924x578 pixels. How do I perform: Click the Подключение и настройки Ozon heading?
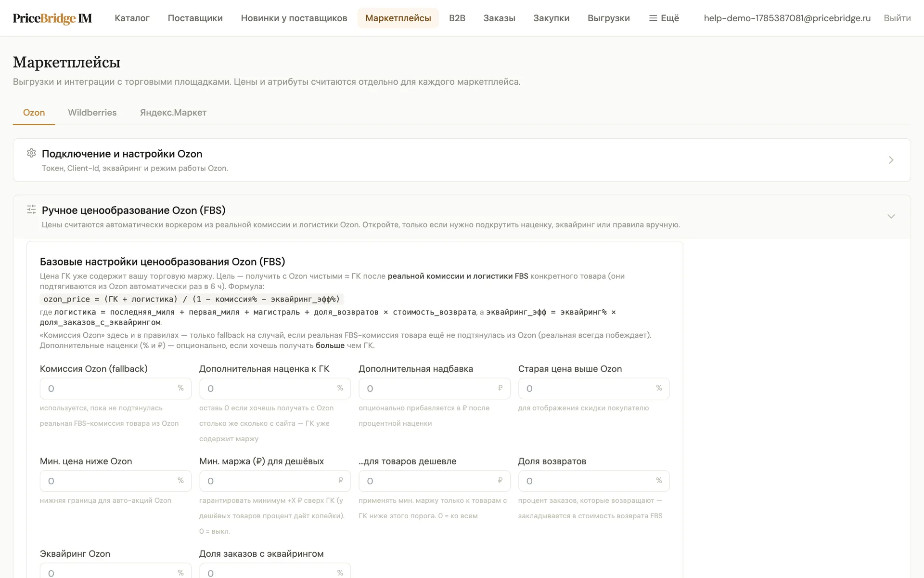(x=122, y=154)
